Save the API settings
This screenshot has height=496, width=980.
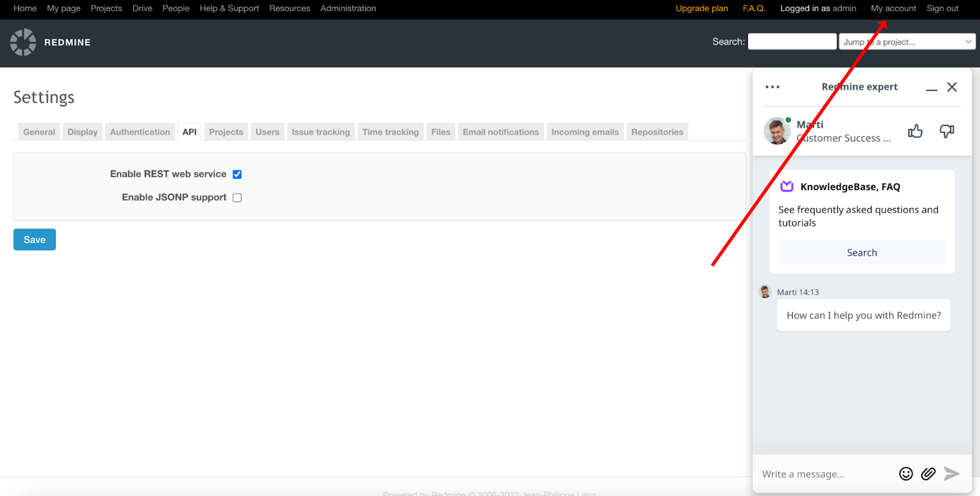[x=35, y=240]
